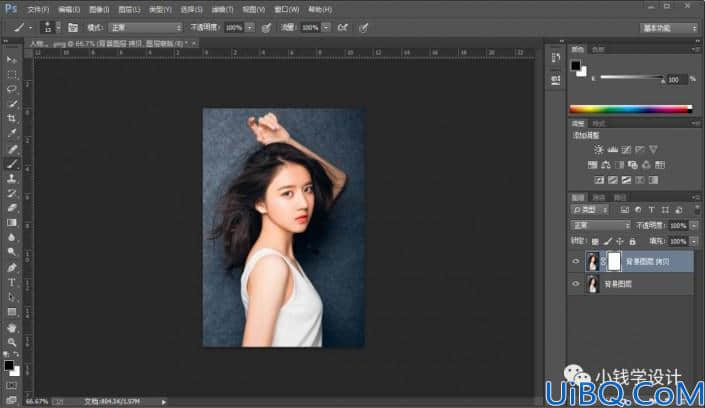705x408 pixels.
Task: Toggle the layer filter switch
Action: [x=697, y=210]
